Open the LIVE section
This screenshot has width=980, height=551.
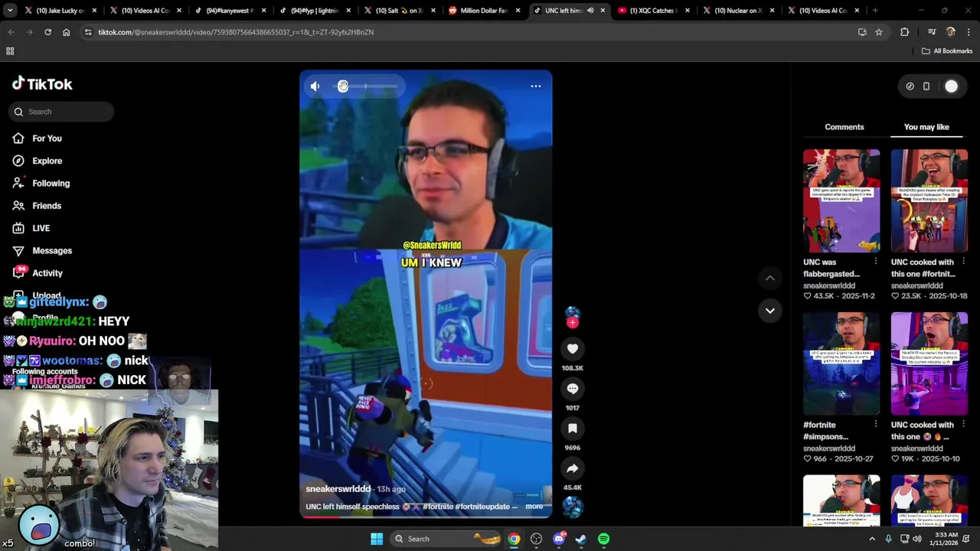[x=41, y=228]
